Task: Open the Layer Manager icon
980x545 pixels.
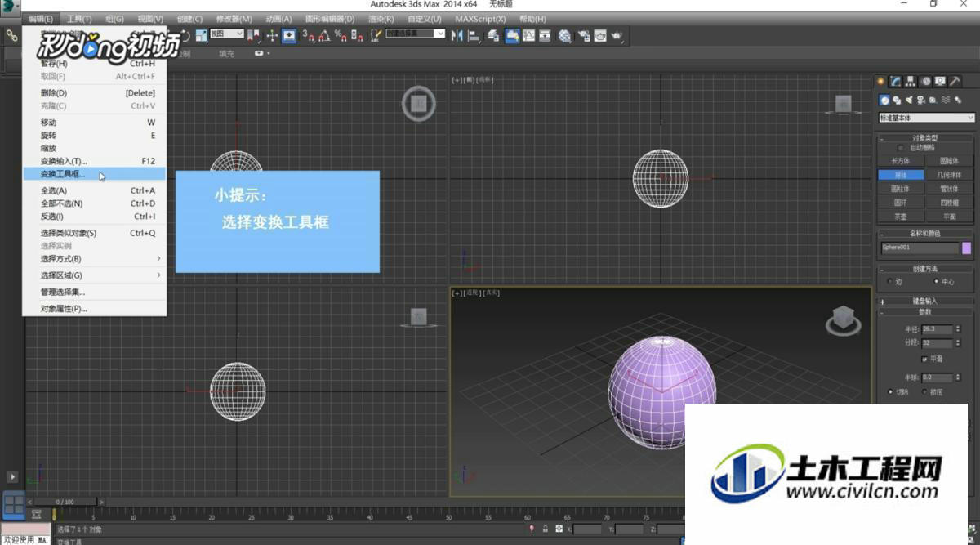Action: point(493,35)
